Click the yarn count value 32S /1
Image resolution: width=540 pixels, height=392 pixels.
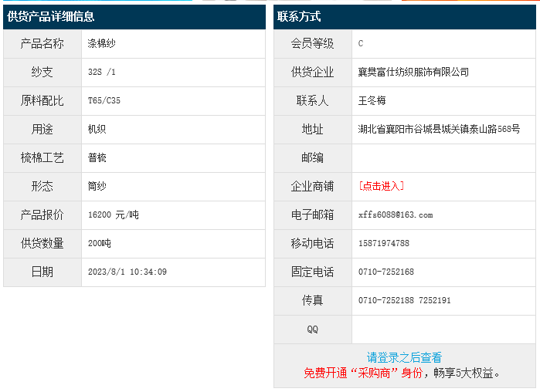[102, 72]
